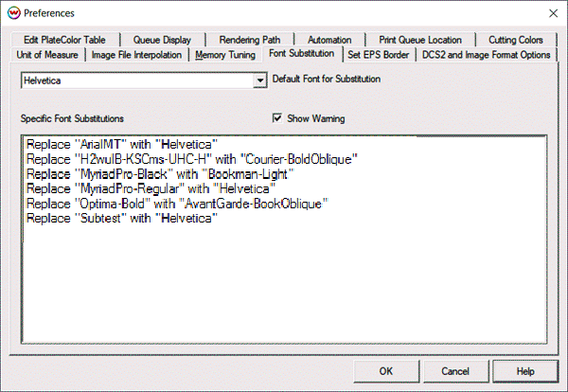Select the ArialMT substitution entry

[x=122, y=143]
